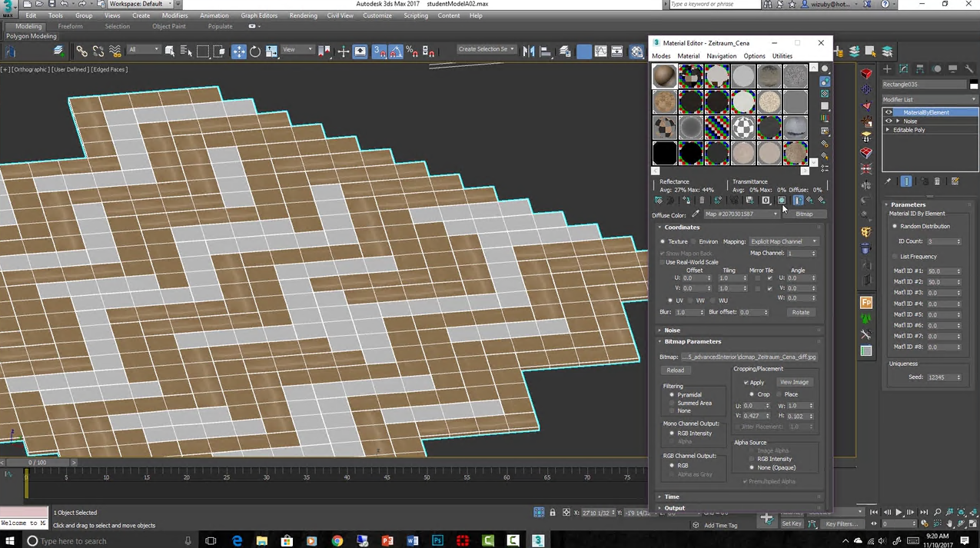Open the Mapping type dropdown
The height and width of the screenshot is (548, 980).
[x=784, y=241]
